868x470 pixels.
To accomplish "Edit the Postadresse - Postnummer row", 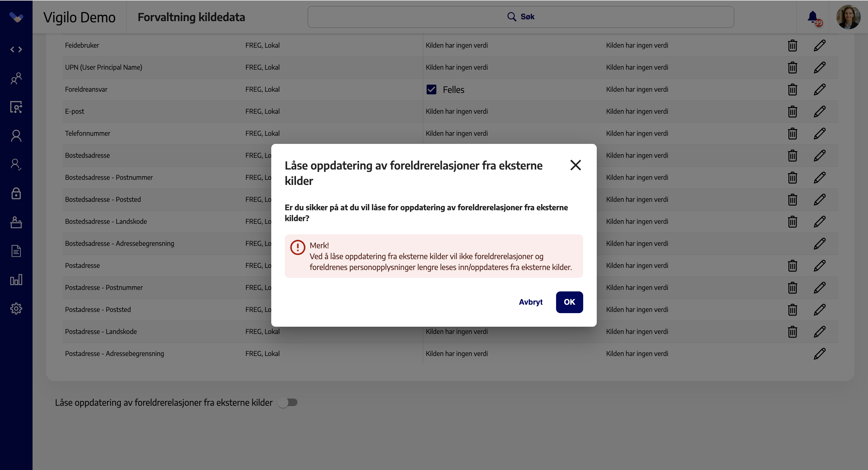I will [x=819, y=287].
